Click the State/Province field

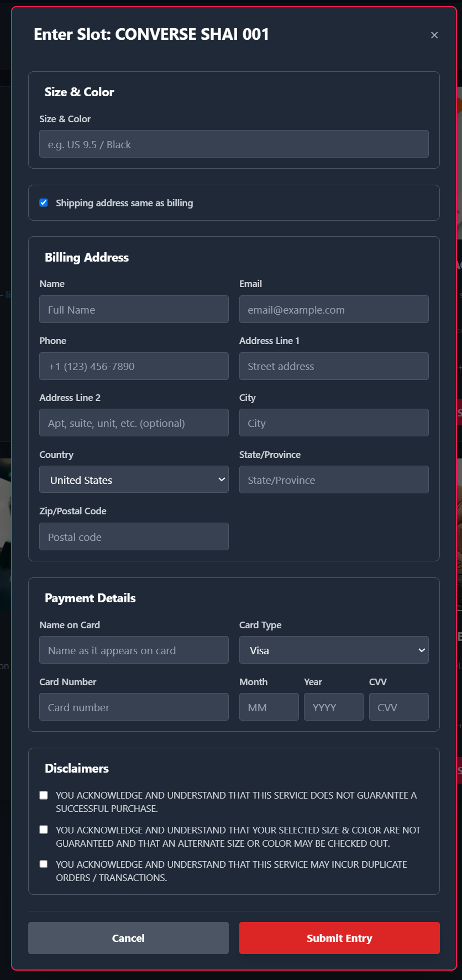tap(334, 479)
